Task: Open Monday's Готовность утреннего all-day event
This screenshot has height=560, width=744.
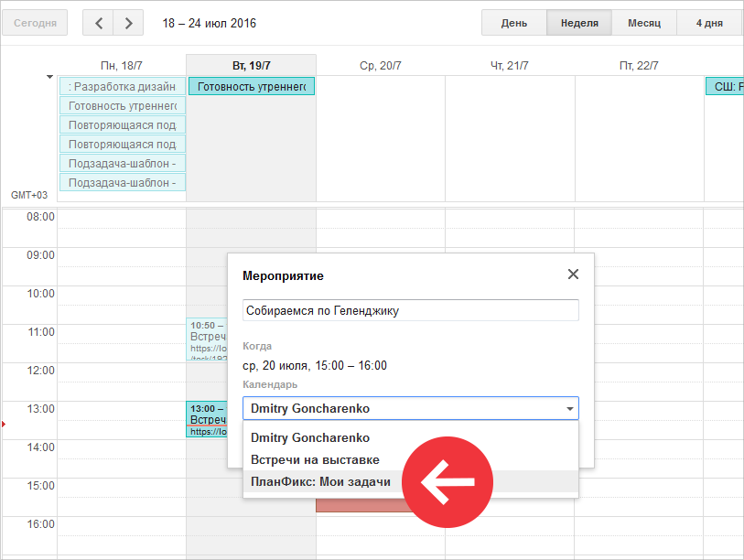Action: click(x=123, y=106)
